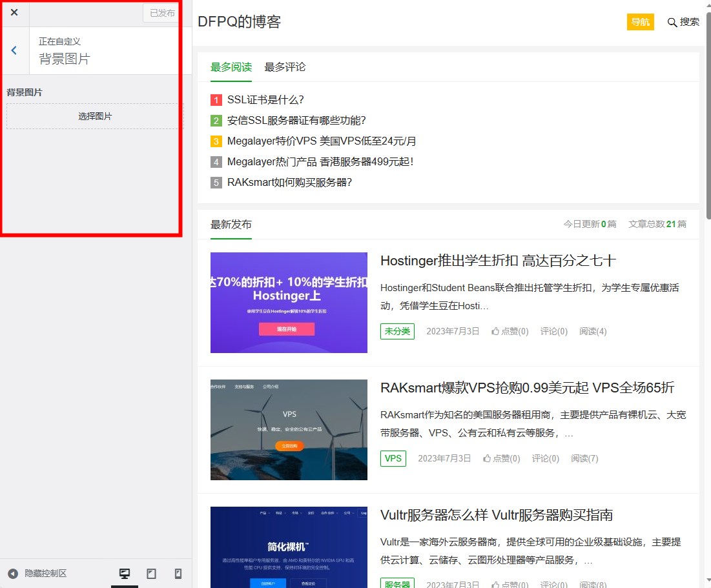Open 评论(0) on the RAKsmart post
The height and width of the screenshot is (588, 711).
pos(546,458)
